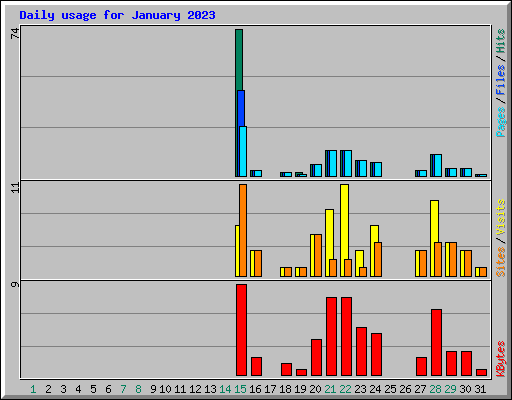Click the '11' axis maximum label
The height and width of the screenshot is (400, 512).
[15, 188]
